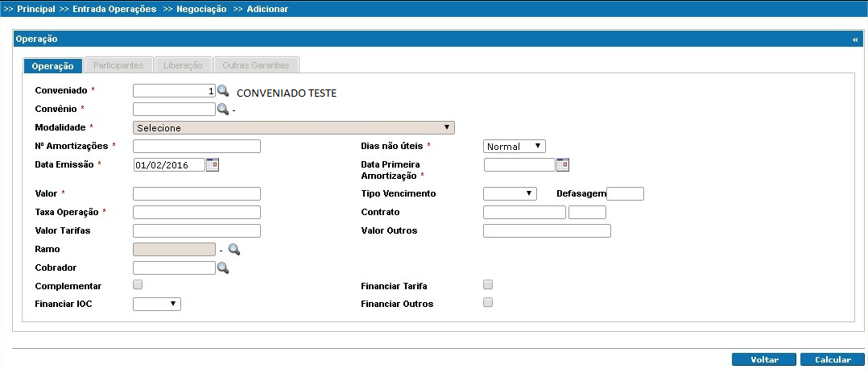Expand the Modalidade dropdown
The image size is (868, 369).
tap(294, 127)
